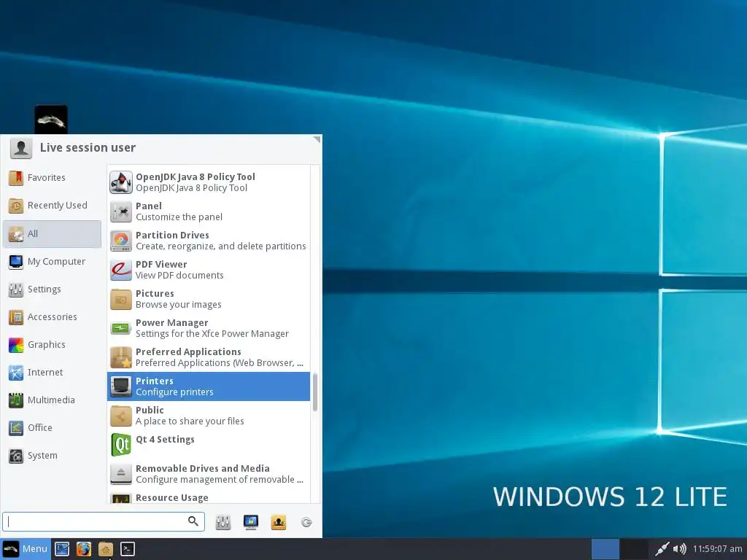
Task: Click the menu resize corner arrow
Action: (x=317, y=139)
